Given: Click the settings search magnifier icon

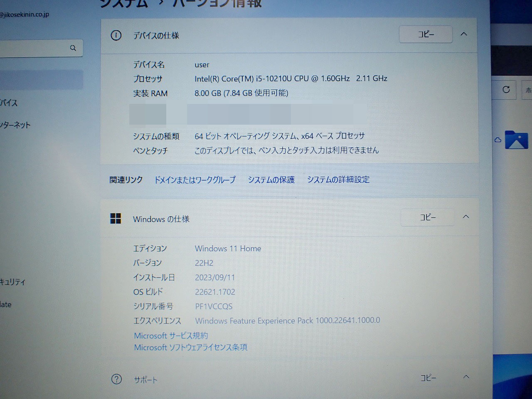Looking at the screenshot, I should point(73,48).
